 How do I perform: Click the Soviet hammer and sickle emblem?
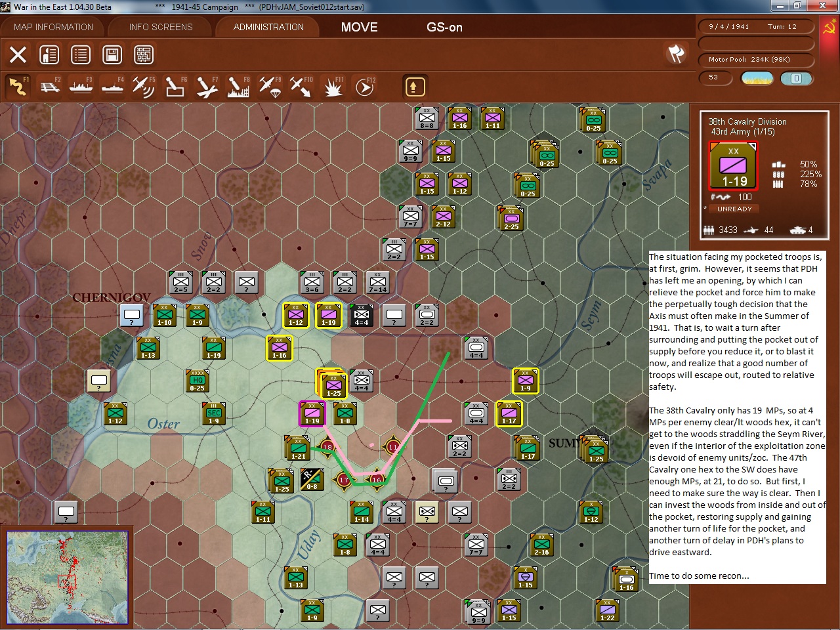pos(829,28)
